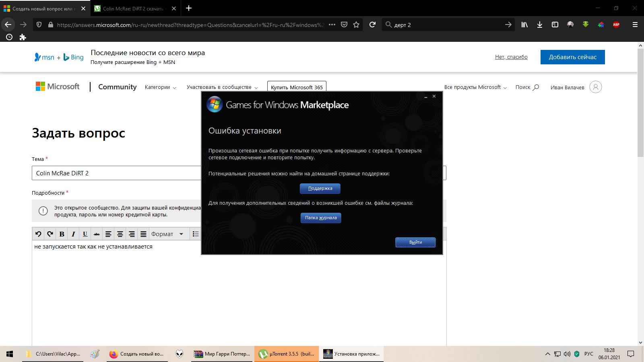Image resolution: width=644 pixels, height=362 pixels.
Task: Bookmark this page with the star icon
Action: (x=356, y=25)
